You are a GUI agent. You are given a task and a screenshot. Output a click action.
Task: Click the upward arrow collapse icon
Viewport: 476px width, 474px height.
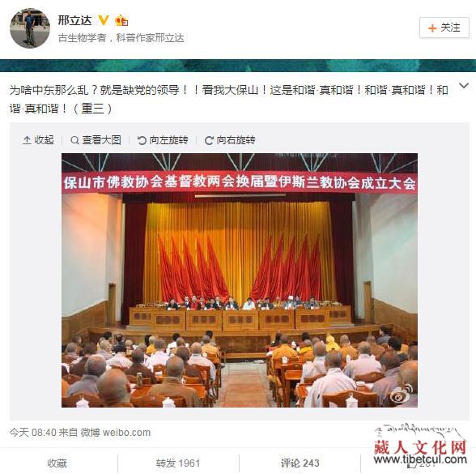[27, 140]
